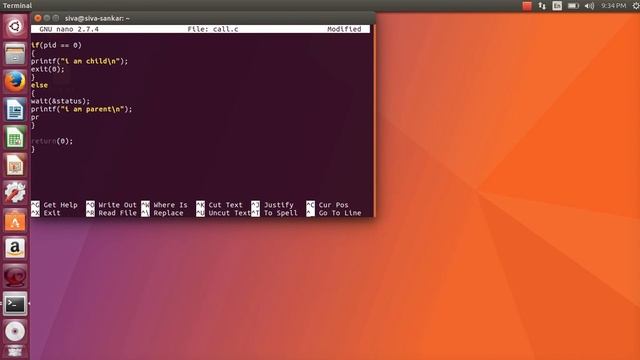
Task: Open the Amazon launcher icon
Action: [x=15, y=248]
